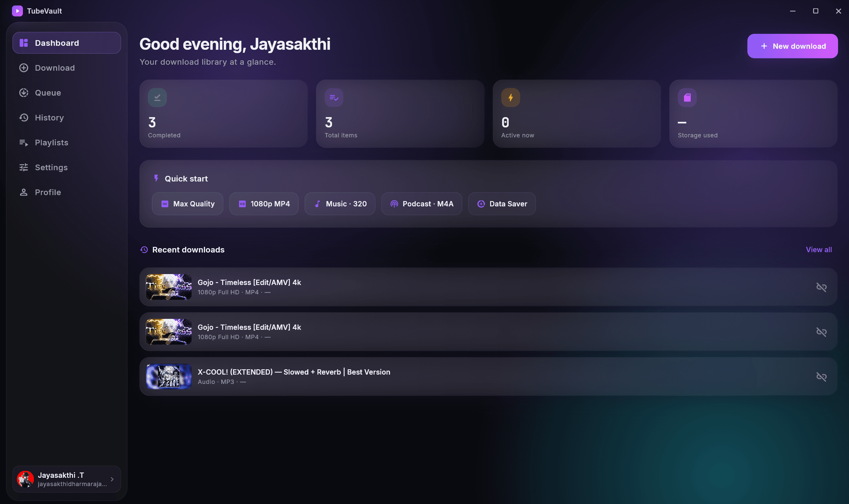Viewport: 849px width, 504px height.
Task: Click the Recent downloads clock icon
Action: pyautogui.click(x=144, y=250)
